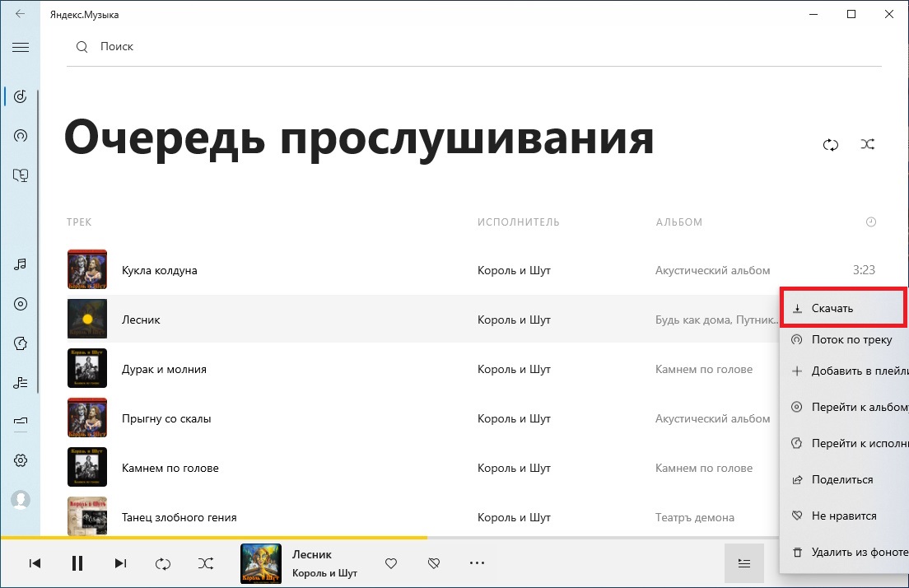Image resolution: width=909 pixels, height=588 pixels.
Task: Toggle repeat in the player bar
Action: [163, 563]
